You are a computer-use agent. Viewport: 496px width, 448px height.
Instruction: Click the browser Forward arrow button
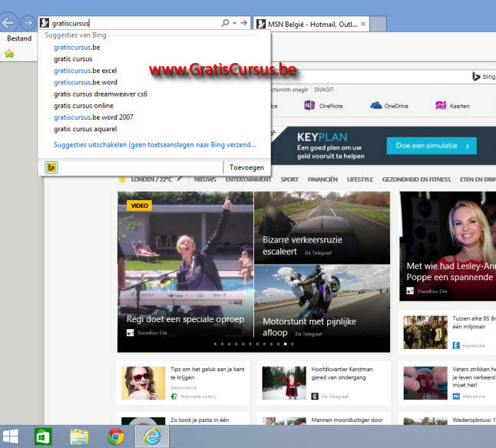(x=28, y=23)
